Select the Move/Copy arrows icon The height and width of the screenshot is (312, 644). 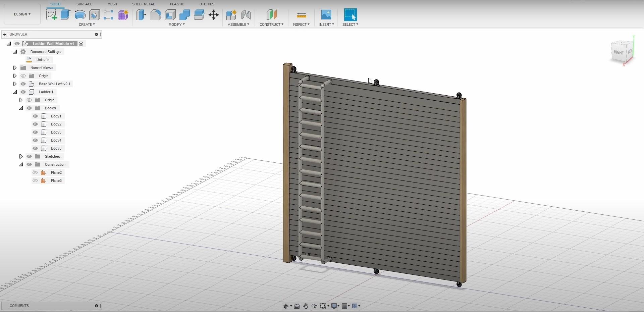[x=213, y=15]
